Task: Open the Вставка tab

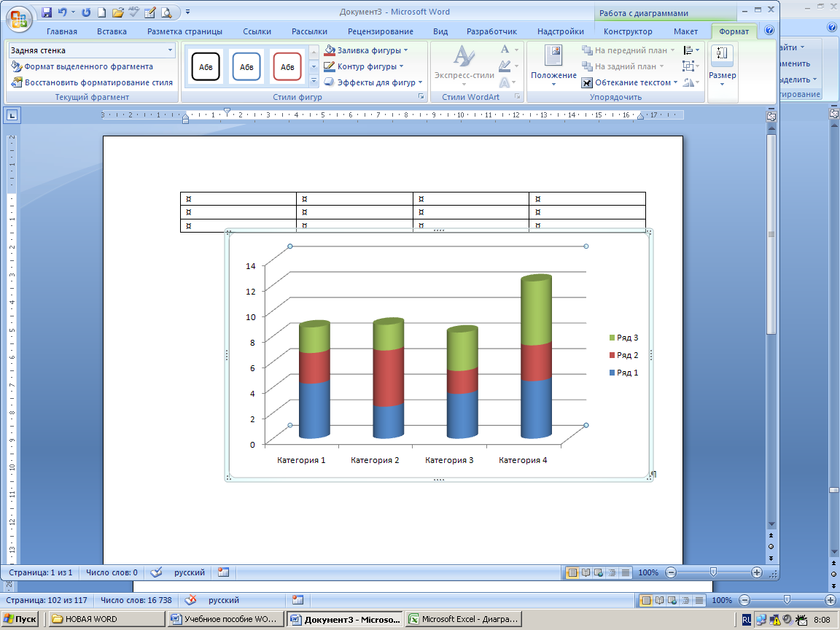Action: [x=112, y=31]
